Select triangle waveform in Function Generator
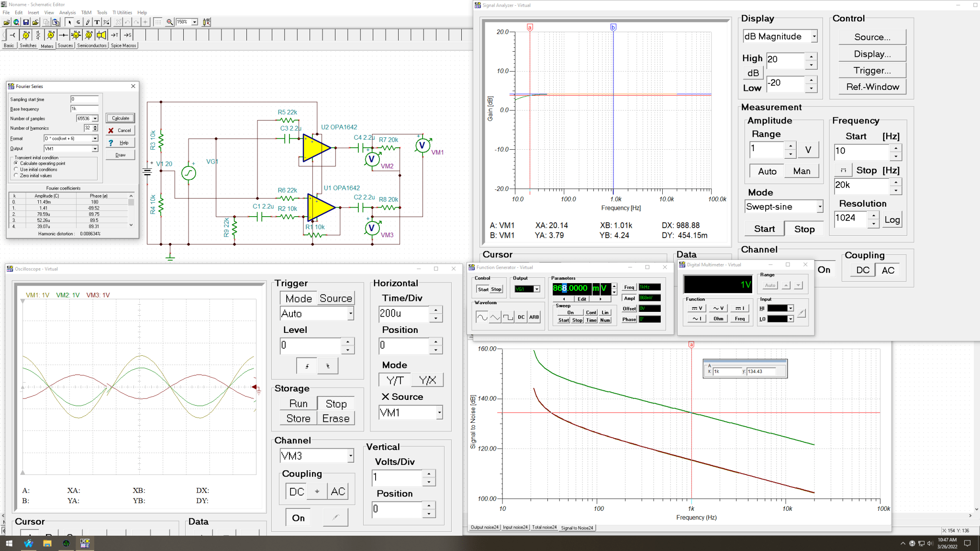Image resolution: width=980 pixels, height=551 pixels. (495, 317)
